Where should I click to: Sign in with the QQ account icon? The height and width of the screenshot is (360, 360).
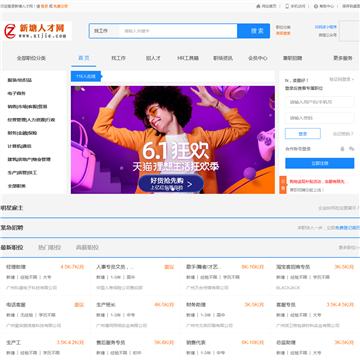click(x=342, y=149)
